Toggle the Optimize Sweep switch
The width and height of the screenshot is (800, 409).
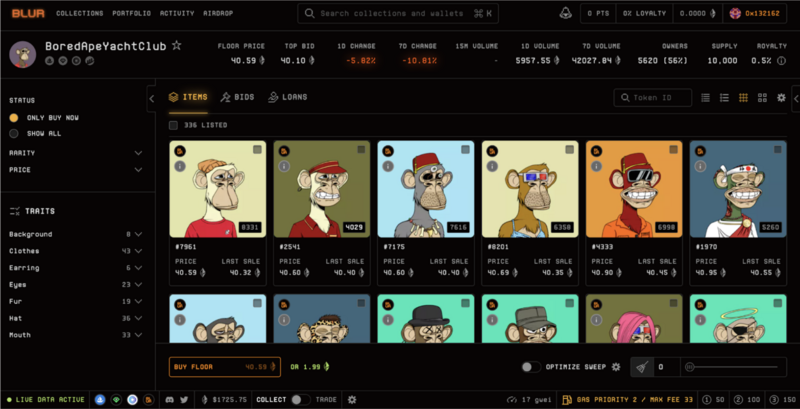click(532, 367)
